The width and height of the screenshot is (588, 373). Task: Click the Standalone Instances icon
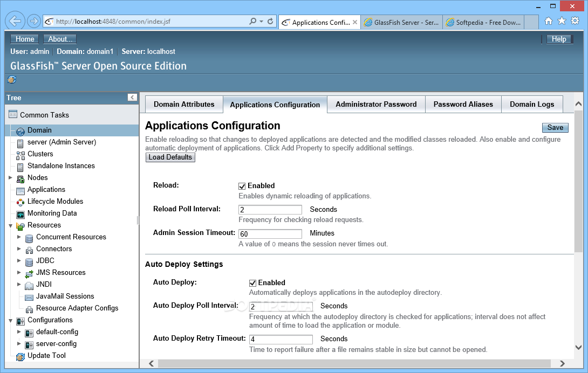pos(20,167)
